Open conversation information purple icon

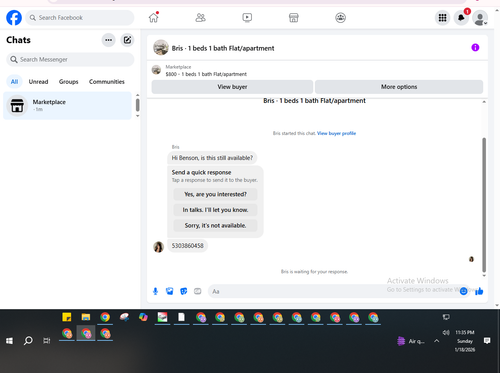point(475,47)
